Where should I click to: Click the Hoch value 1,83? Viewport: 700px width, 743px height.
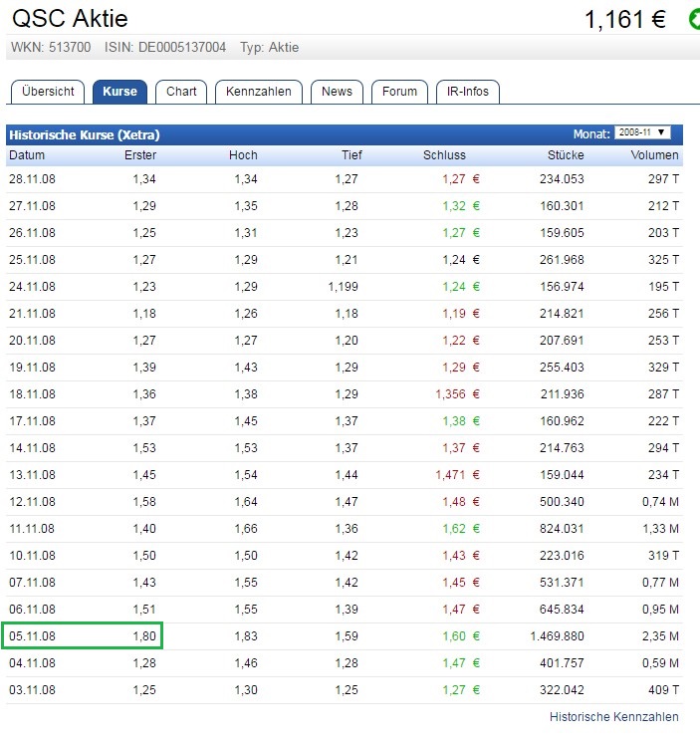(246, 635)
